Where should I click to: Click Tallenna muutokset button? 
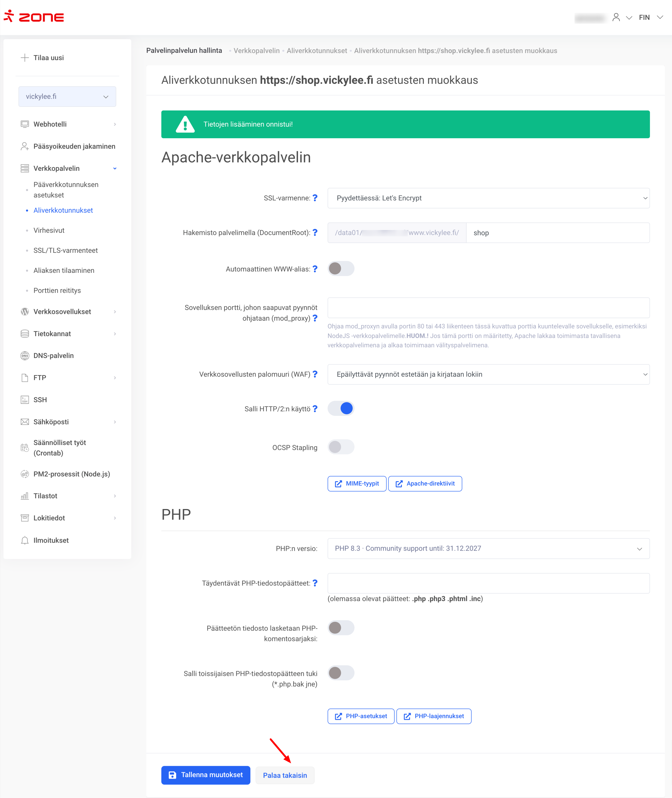205,775
